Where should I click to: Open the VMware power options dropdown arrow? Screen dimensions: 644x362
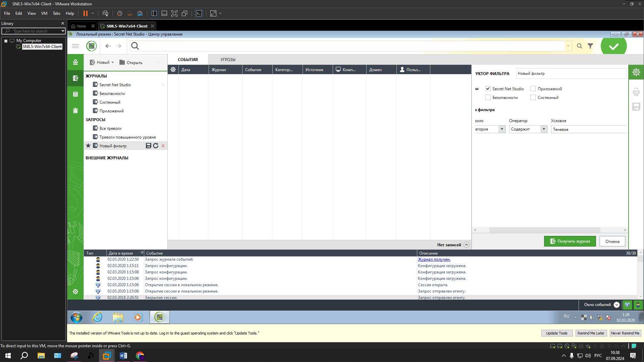[93, 13]
